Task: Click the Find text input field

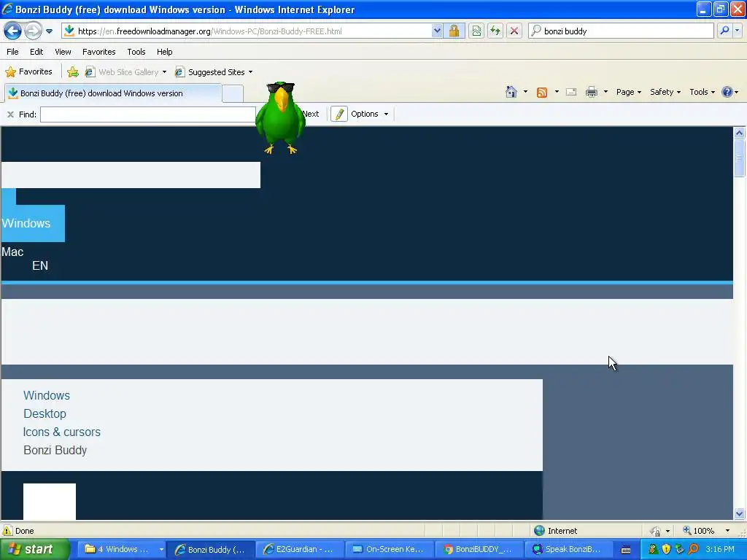Action: coord(148,114)
